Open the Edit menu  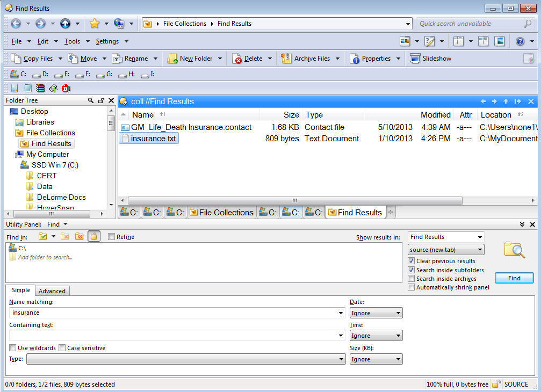pos(43,41)
